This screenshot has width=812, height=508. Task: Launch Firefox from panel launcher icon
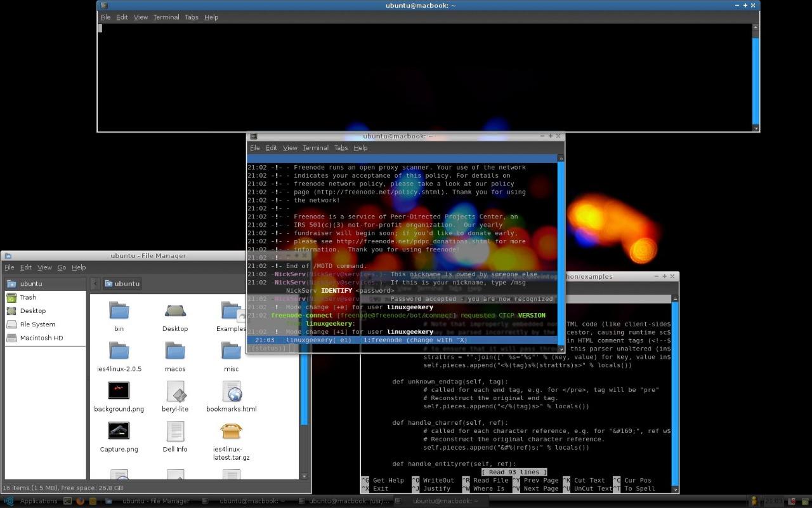coord(80,501)
